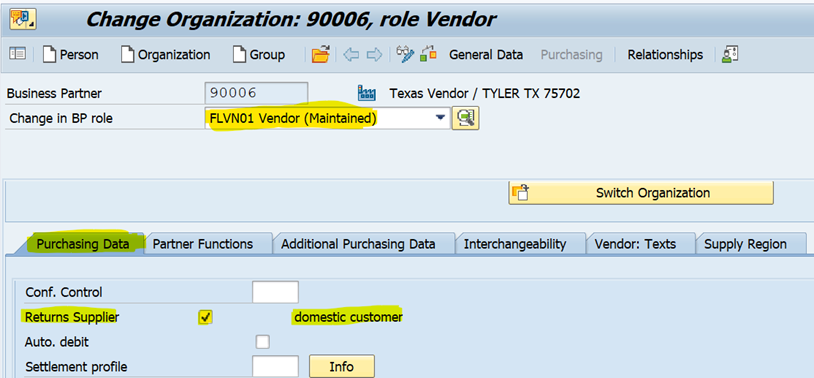814x378 pixels.
Task: Click the back arrow navigation icon
Action: click(351, 54)
